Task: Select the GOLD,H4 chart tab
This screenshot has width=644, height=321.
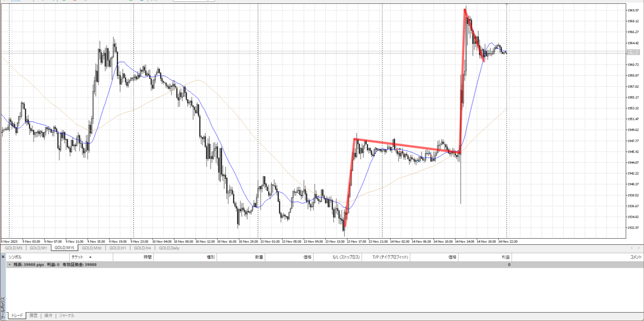Action: click(x=142, y=248)
